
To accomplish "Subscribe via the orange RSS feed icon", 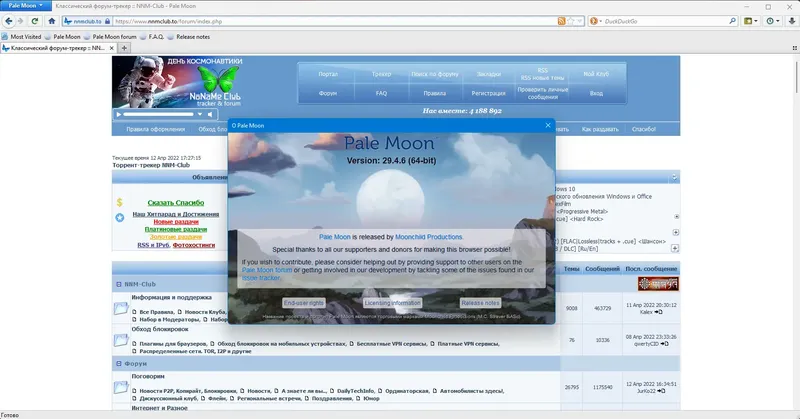I will pos(561,21).
